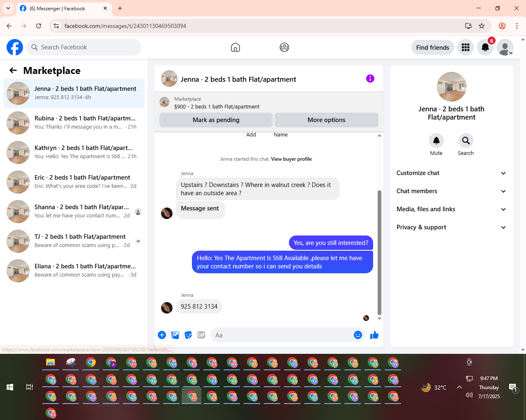Open the $900 Marketplace listing link

pyautogui.click(x=217, y=106)
